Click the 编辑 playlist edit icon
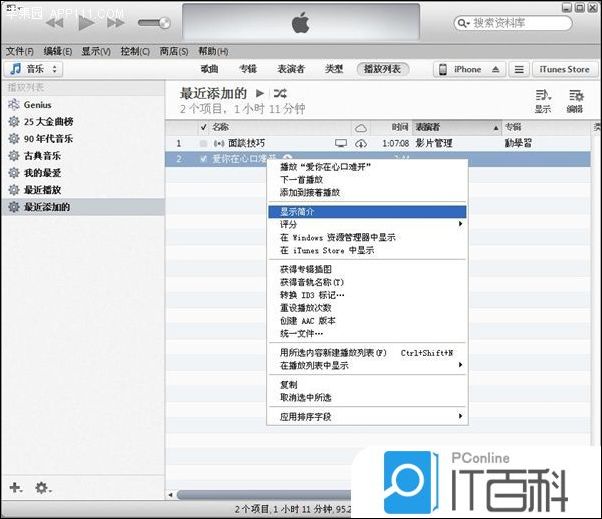 575,101
